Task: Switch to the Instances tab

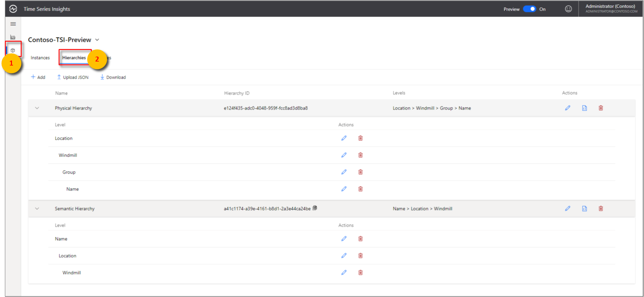Action: tap(40, 58)
